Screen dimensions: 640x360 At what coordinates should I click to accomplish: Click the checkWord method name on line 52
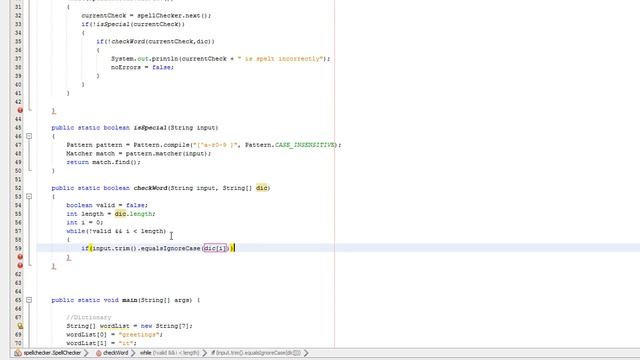[150, 188]
